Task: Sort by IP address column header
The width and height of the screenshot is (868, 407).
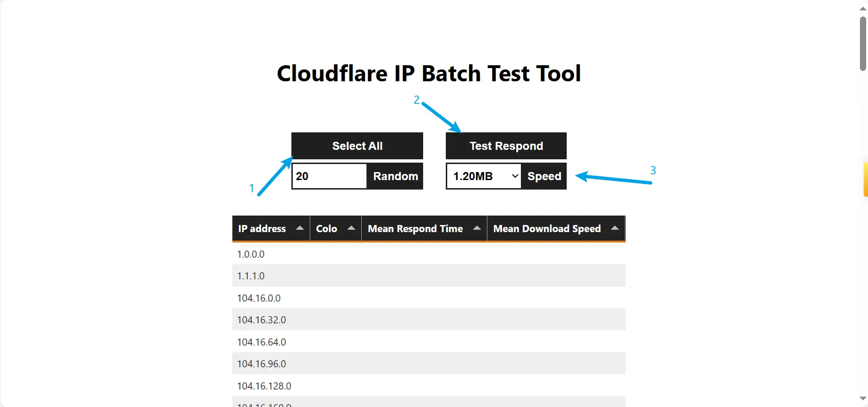Action: tap(271, 228)
